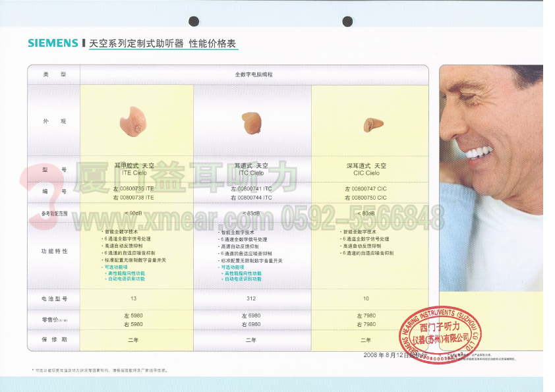This screenshot has height=392, width=555.
Task: Select warranty 二年 in the ITC column
Action: point(251,340)
